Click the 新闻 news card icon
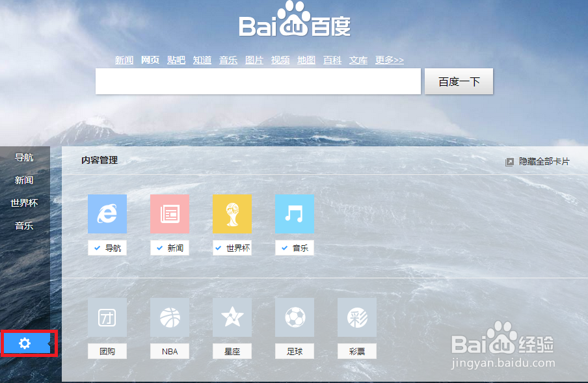Viewport: 588px width, 383px height. pos(170,214)
